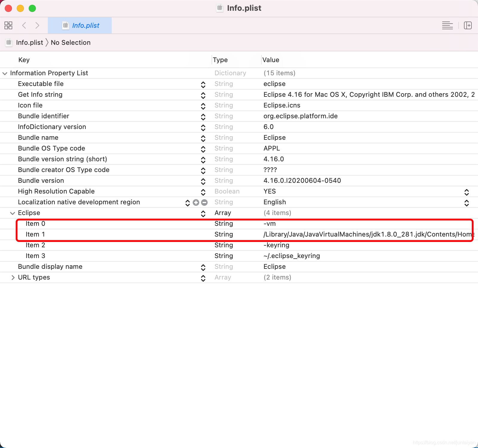Click the Array type of Eclipse row
Viewport: 478px width, 448px height.
[x=223, y=213]
